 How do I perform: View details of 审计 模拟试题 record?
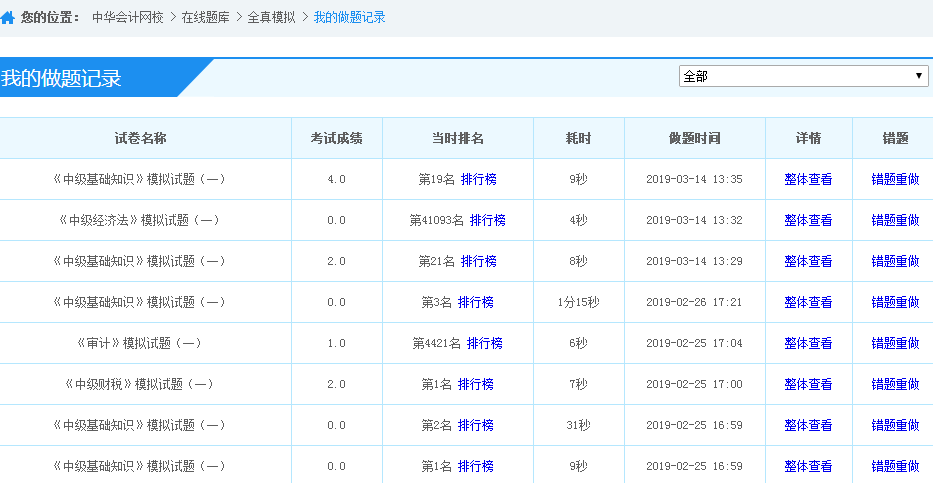tap(808, 344)
